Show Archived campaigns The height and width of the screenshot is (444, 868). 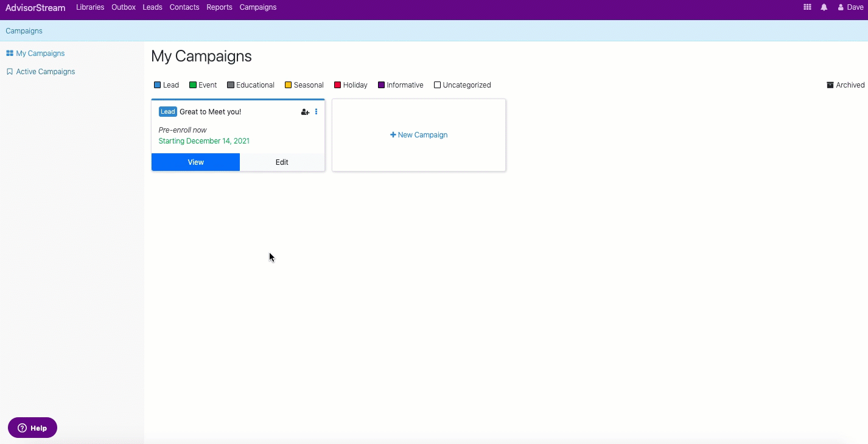pos(845,85)
